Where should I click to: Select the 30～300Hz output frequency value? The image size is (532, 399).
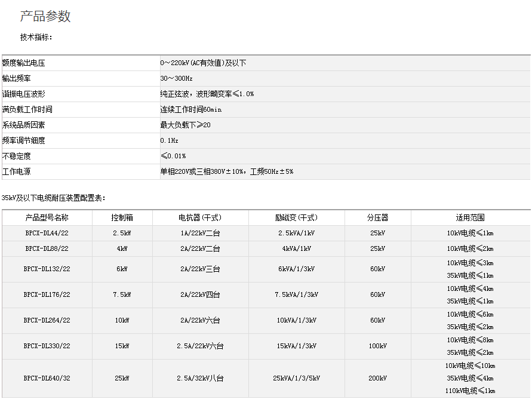click(176, 78)
